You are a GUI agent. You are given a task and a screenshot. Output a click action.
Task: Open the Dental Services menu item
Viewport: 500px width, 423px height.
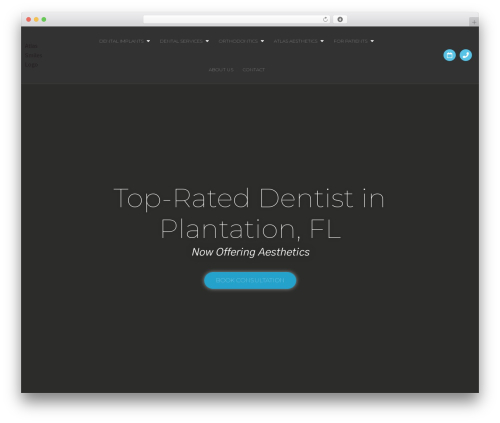(181, 41)
